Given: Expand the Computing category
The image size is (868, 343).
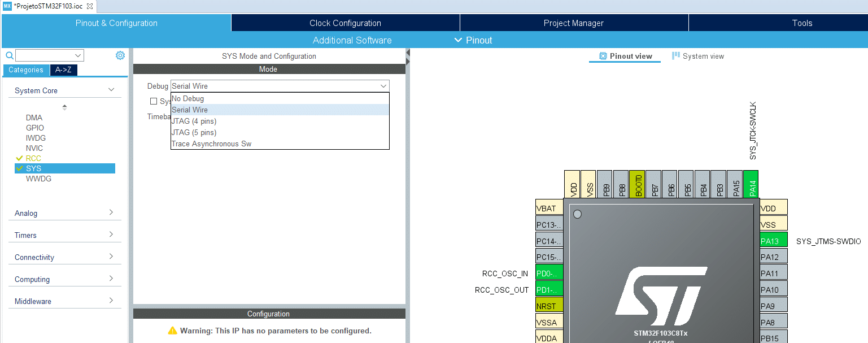Looking at the screenshot, I should click(111, 279).
